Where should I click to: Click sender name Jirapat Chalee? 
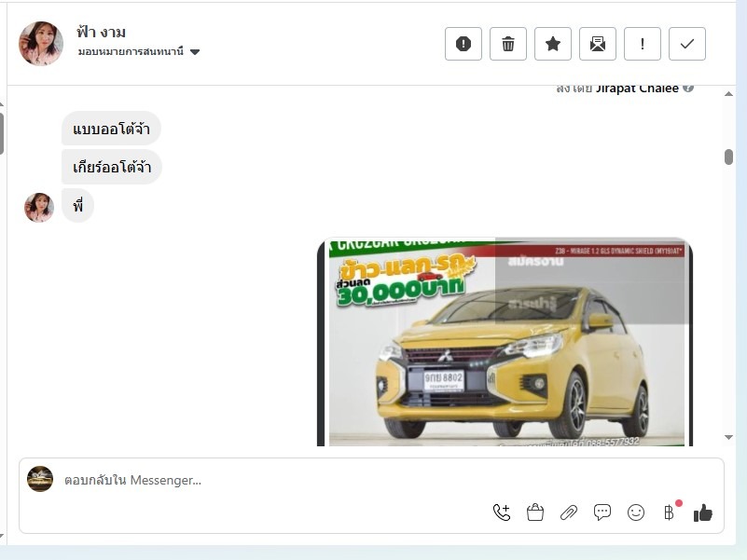(638, 89)
